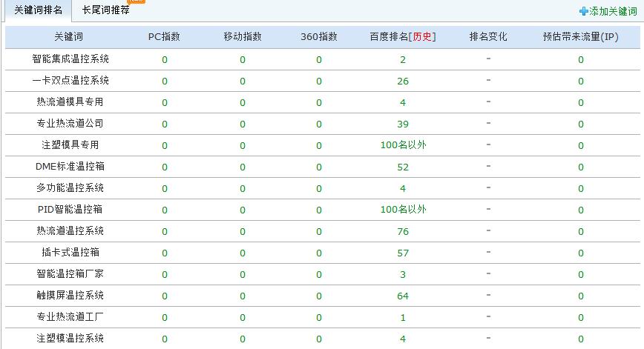
Task: Click the plus icon beside 添加关键词
Action: [x=584, y=11]
